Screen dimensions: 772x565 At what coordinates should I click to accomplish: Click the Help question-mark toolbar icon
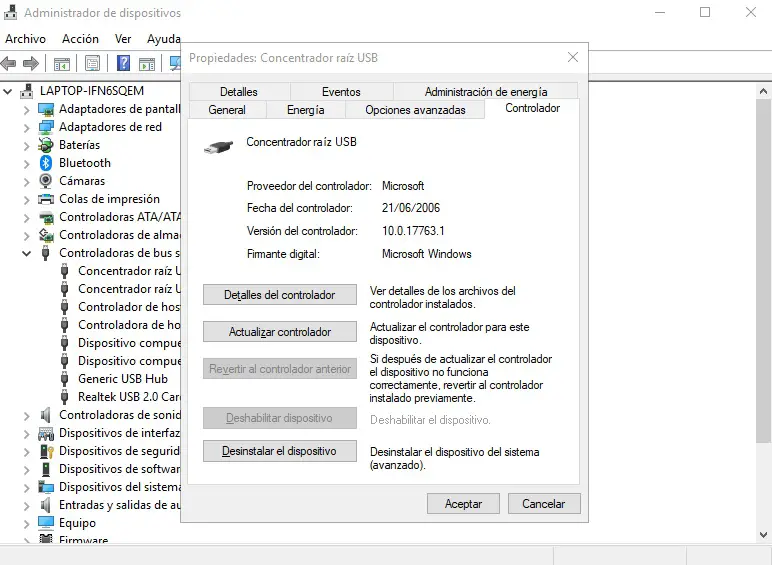[123, 63]
